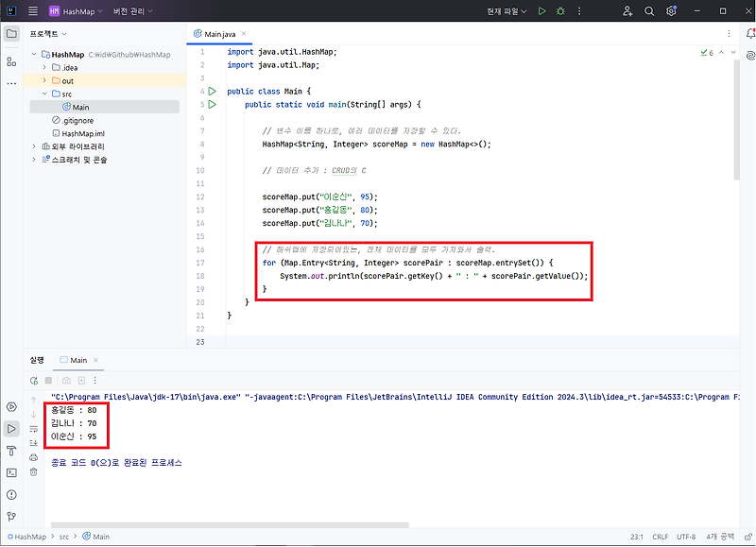The height and width of the screenshot is (547, 756).
Task: Change file encoding by clicking UTF-8
Action: [685, 536]
